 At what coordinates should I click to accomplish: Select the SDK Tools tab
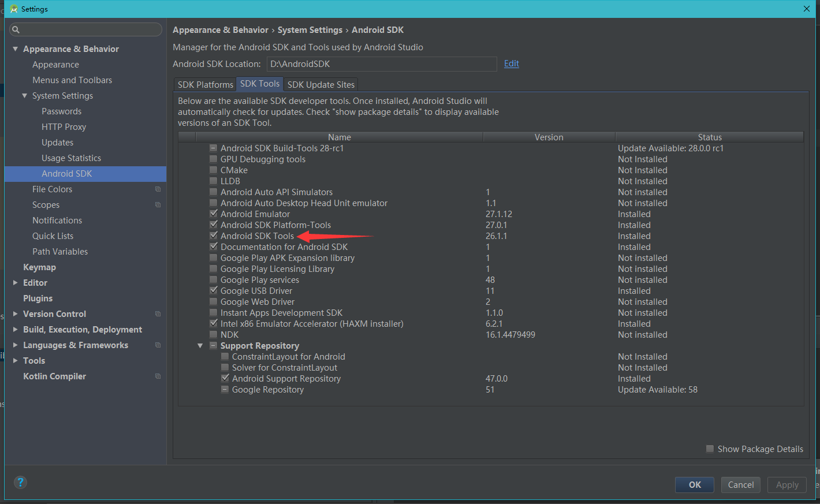point(260,84)
